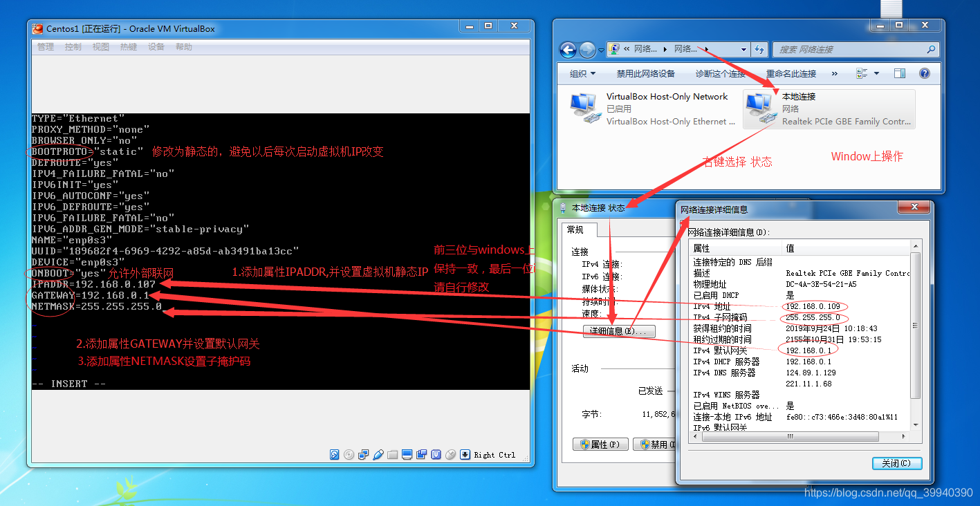Click the video capture icon in VirtualBox status bar
The height and width of the screenshot is (506, 980).
coord(421,454)
